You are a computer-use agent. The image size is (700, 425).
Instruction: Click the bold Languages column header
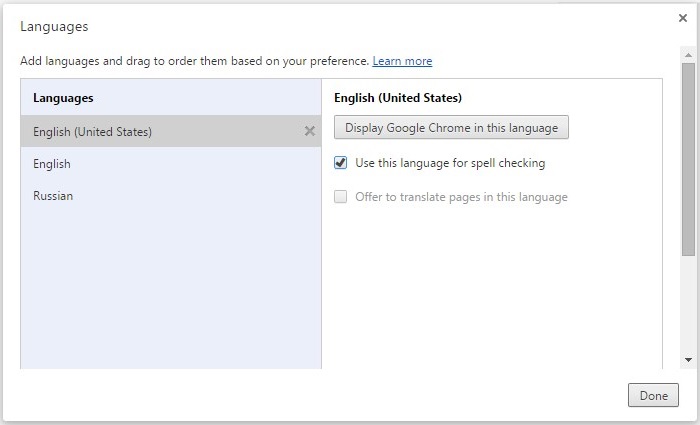click(63, 98)
